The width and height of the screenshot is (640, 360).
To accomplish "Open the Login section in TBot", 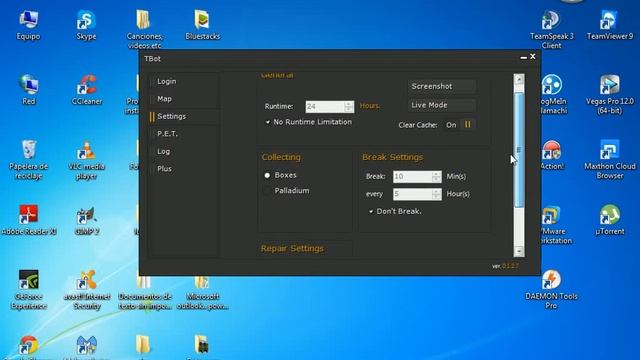I will (x=184, y=81).
